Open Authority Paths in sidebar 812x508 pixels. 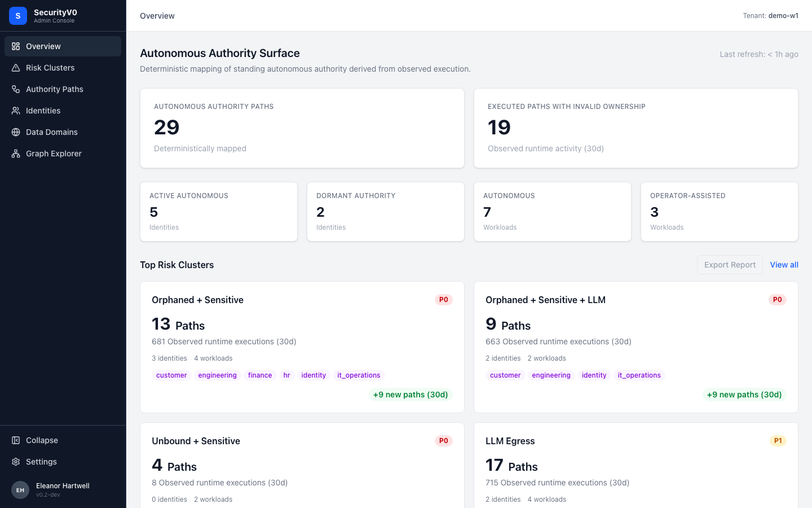[x=63, y=89]
